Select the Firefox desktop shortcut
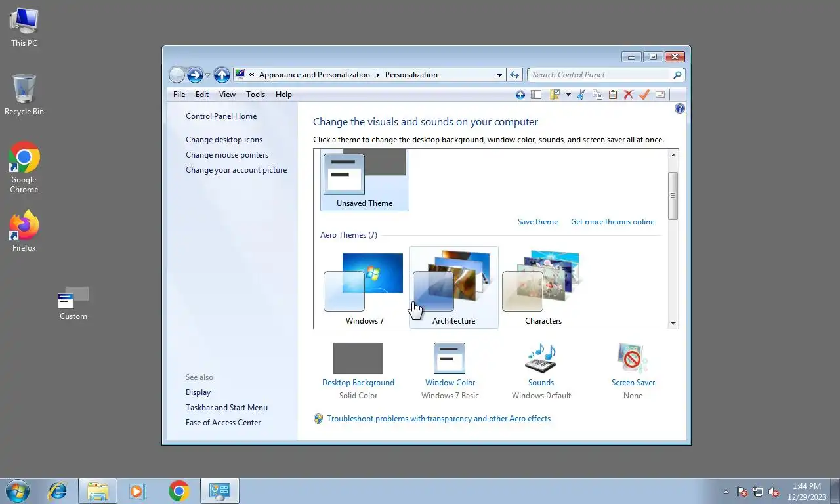The height and width of the screenshot is (504, 840). 24,232
